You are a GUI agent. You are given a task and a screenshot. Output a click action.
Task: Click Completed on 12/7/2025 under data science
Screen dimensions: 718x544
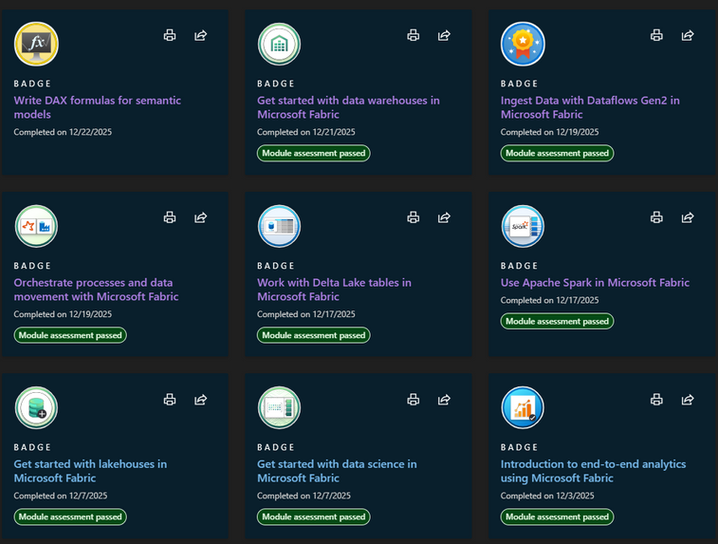(x=304, y=495)
